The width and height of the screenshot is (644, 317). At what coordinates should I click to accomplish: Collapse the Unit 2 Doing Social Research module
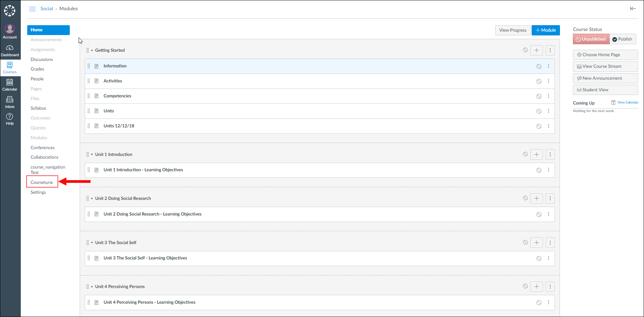pos(92,199)
